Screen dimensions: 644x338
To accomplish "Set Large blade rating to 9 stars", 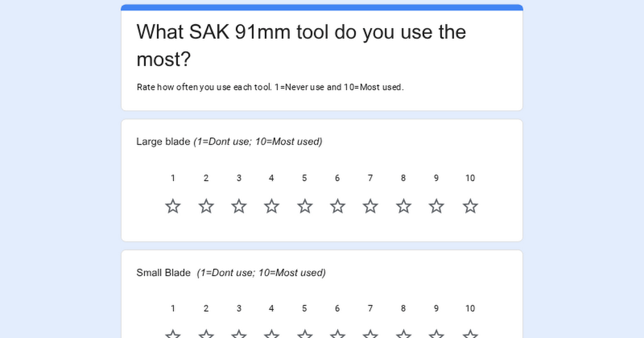I will [436, 207].
